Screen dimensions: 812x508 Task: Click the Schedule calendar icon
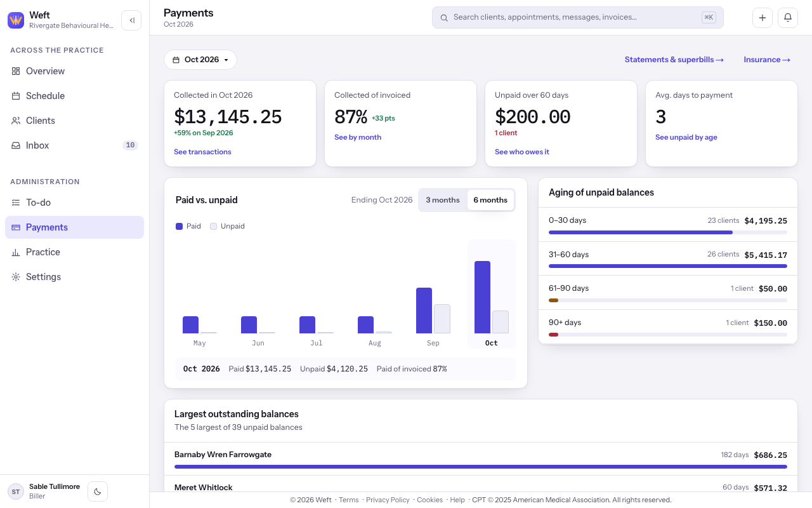16,96
